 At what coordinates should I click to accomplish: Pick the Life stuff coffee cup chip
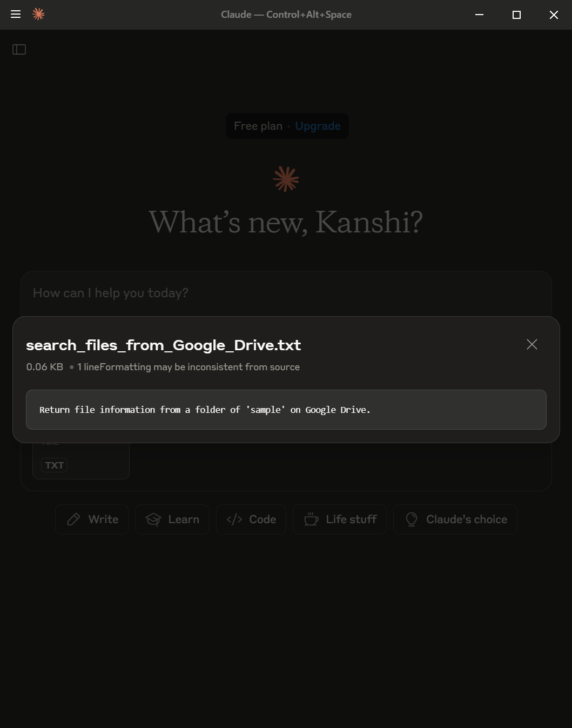pyautogui.click(x=340, y=519)
